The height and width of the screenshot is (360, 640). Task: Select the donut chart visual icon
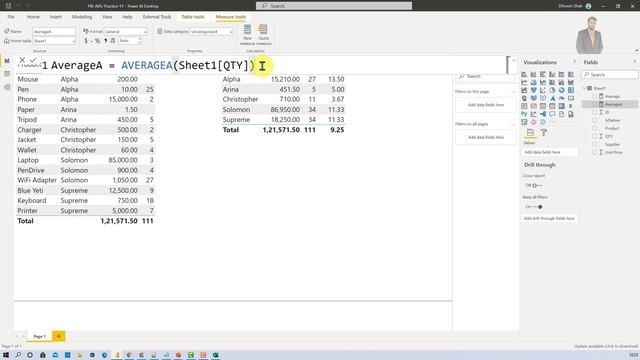[561, 90]
